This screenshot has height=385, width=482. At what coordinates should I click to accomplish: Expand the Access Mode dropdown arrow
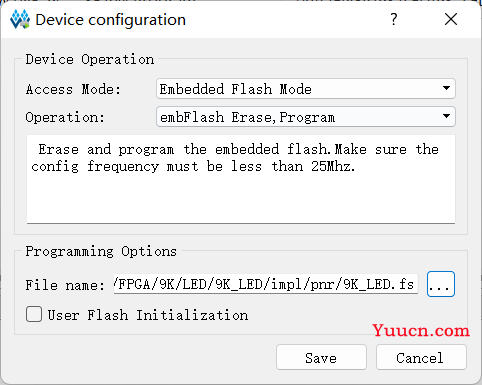(x=446, y=88)
